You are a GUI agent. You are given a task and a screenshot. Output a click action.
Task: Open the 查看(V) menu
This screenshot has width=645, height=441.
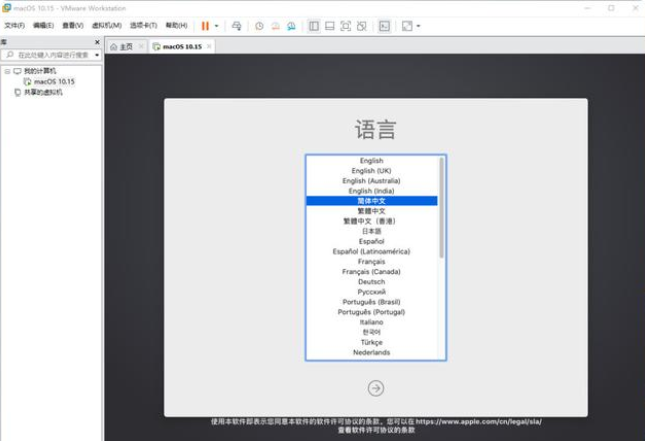(x=73, y=26)
